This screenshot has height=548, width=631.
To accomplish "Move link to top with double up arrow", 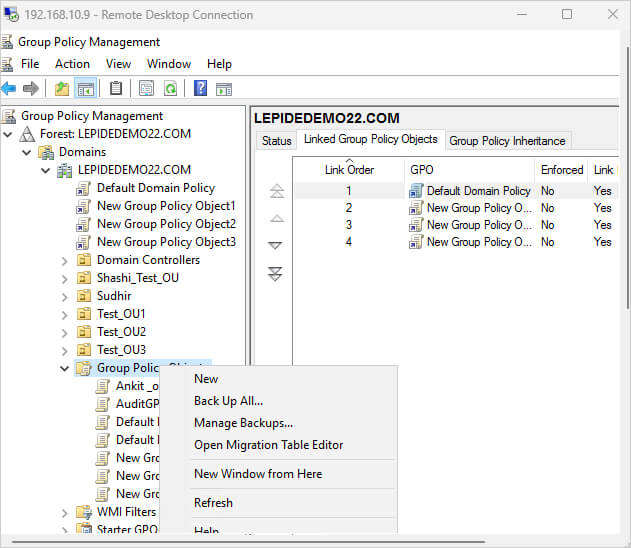I will (x=276, y=191).
